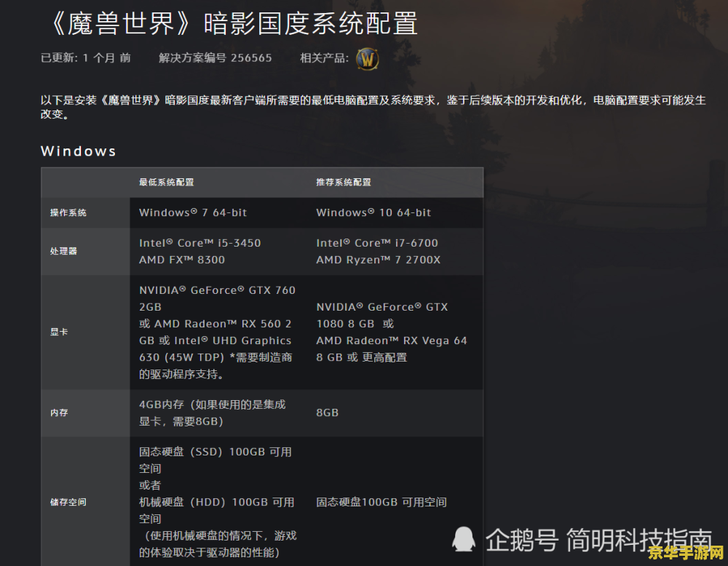The image size is (728, 566).
Task: Click the Intel Core i7-6700 text
Action: pyautogui.click(x=377, y=243)
